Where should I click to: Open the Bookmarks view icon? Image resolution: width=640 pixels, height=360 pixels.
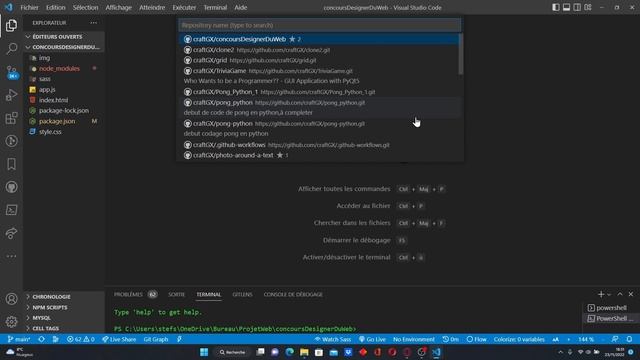pyautogui.click(x=11, y=164)
